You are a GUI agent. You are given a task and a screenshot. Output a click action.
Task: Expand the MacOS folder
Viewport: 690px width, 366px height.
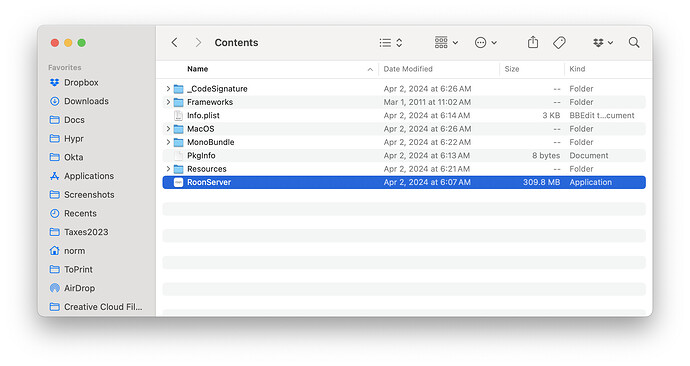(x=168, y=129)
